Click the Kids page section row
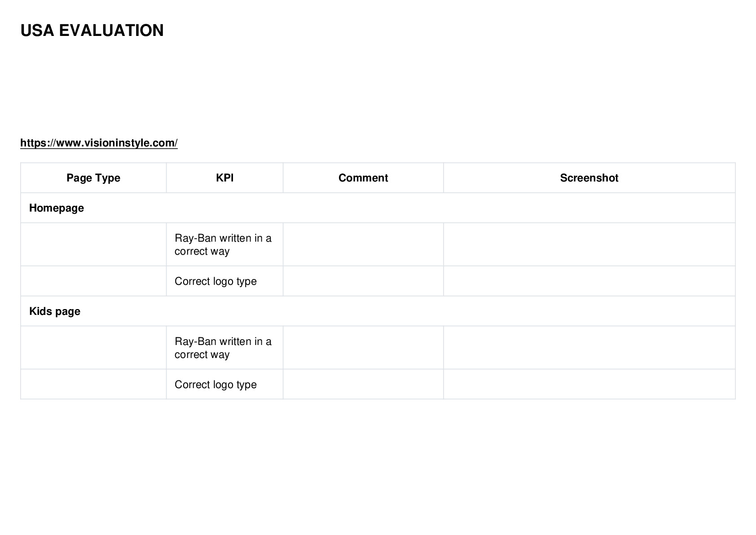The width and height of the screenshot is (756, 535). click(378, 311)
